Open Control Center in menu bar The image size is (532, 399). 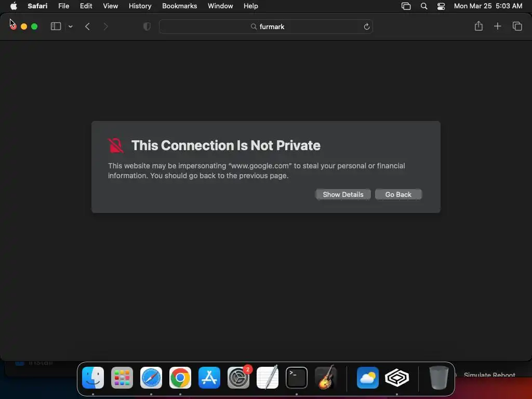[441, 6]
